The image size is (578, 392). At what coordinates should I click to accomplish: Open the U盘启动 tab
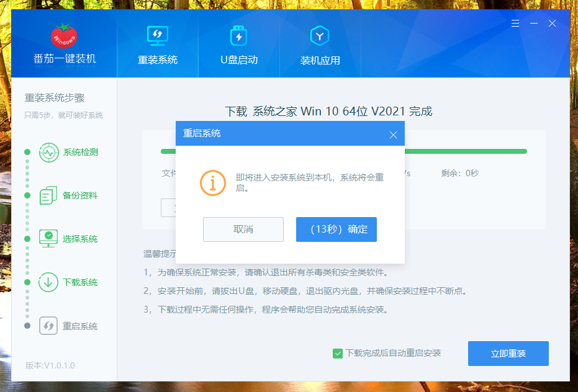239,43
